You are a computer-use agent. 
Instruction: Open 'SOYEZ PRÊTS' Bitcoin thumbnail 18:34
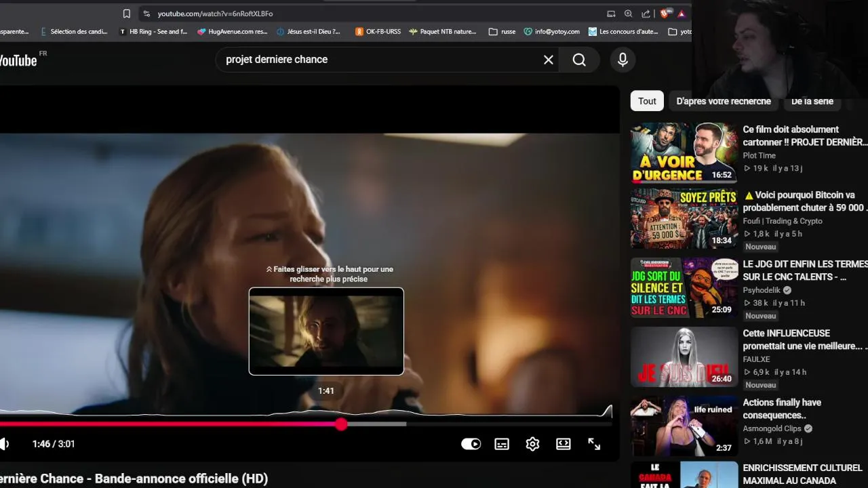pyautogui.click(x=684, y=220)
